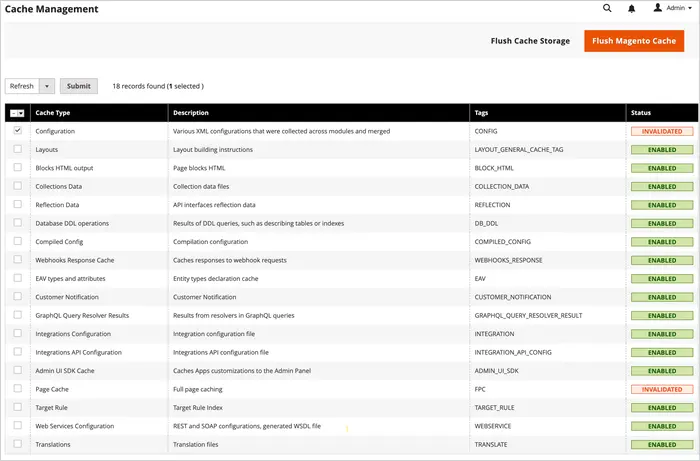Open the search magnifier icon
This screenshot has height=461, width=700.
pyautogui.click(x=607, y=8)
